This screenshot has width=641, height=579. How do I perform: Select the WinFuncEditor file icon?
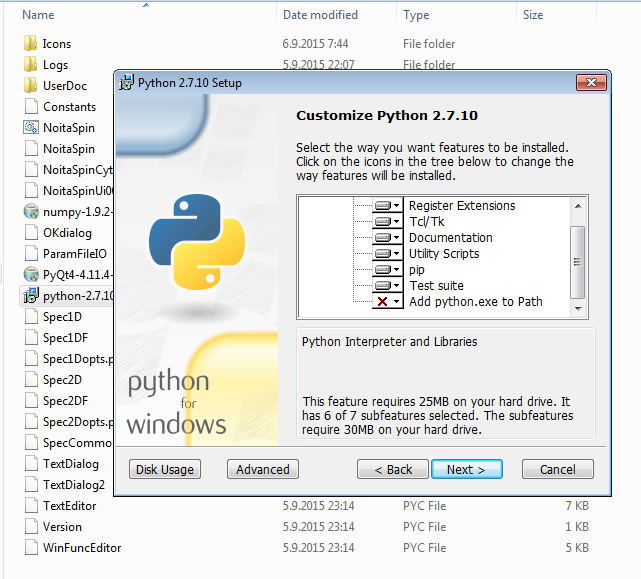click(31, 548)
